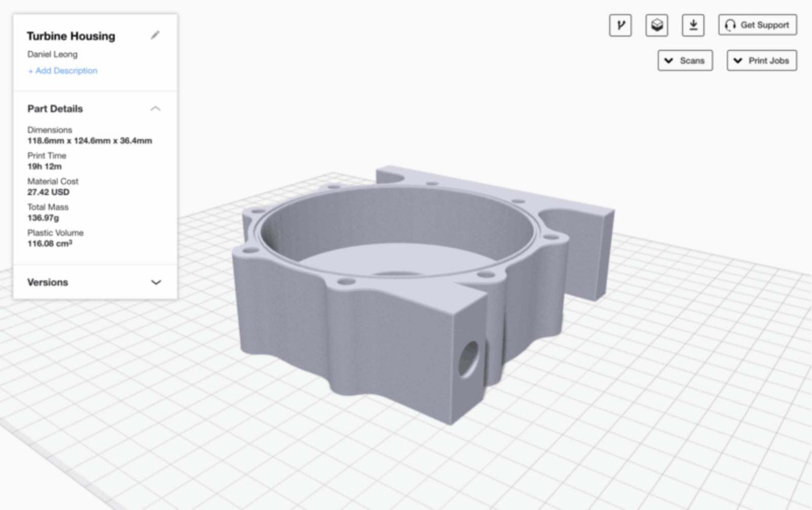Click the material cost 27.42 USD

pos(48,192)
